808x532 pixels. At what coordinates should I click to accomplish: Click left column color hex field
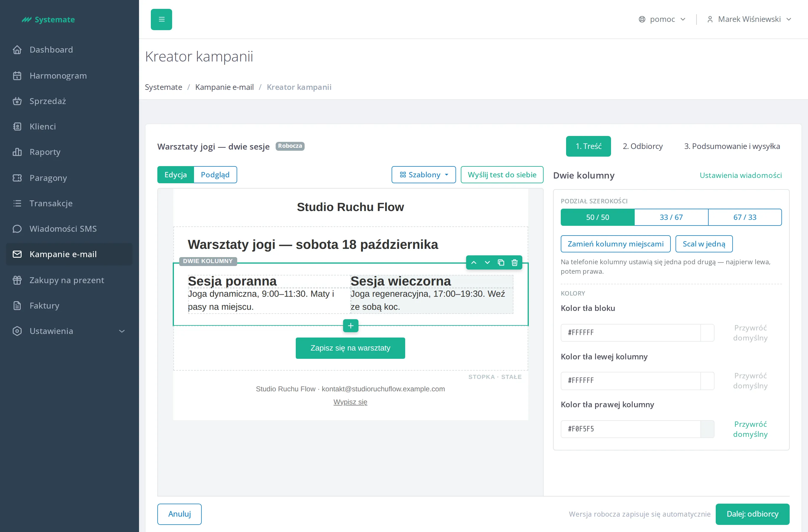click(x=631, y=381)
